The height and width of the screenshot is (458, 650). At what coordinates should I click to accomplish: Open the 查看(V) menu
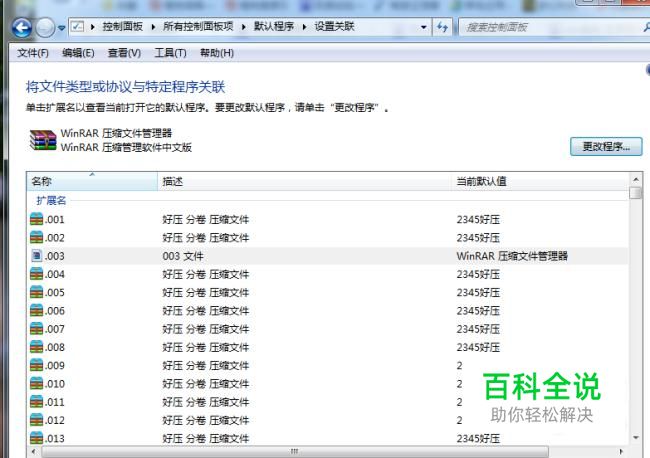pyautogui.click(x=124, y=53)
